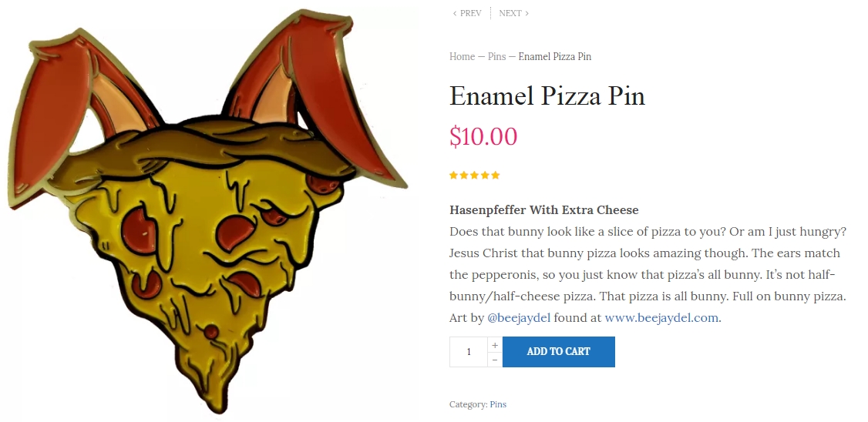Go to the NEXT product

click(x=513, y=13)
